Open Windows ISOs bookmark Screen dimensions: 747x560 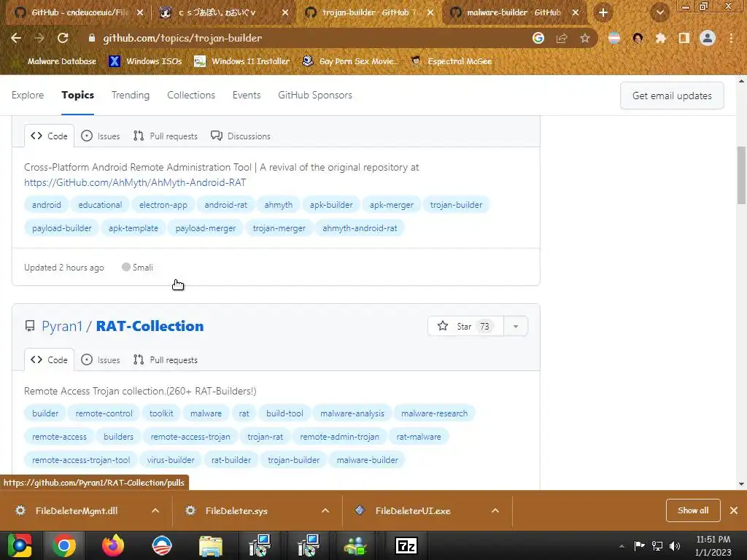(145, 61)
